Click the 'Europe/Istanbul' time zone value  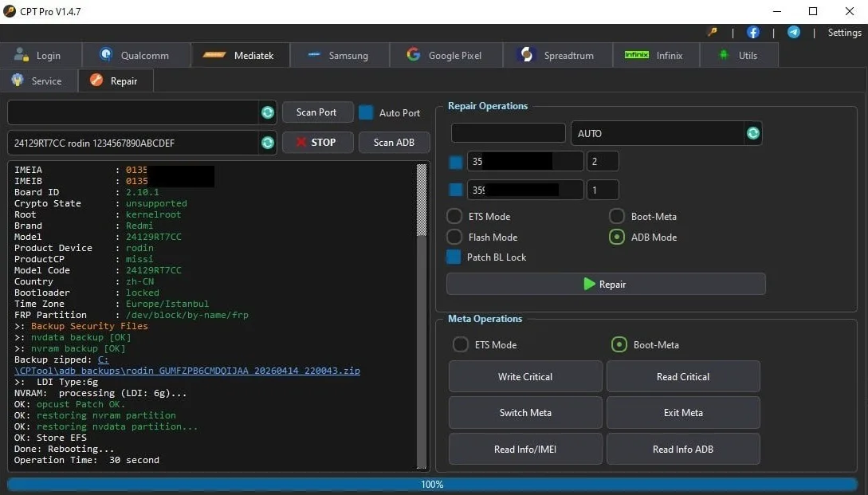167,304
